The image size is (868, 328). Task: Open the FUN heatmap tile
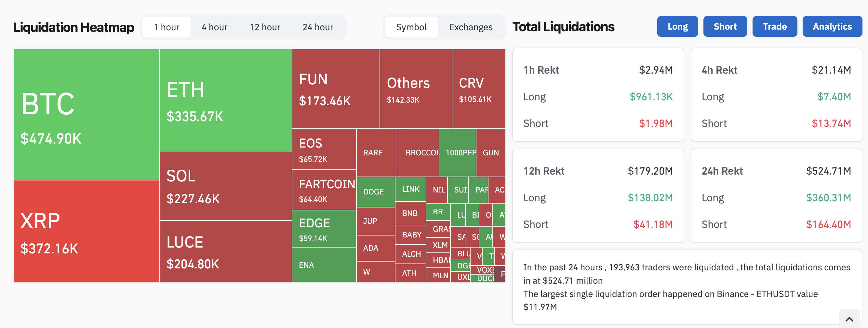pos(336,89)
